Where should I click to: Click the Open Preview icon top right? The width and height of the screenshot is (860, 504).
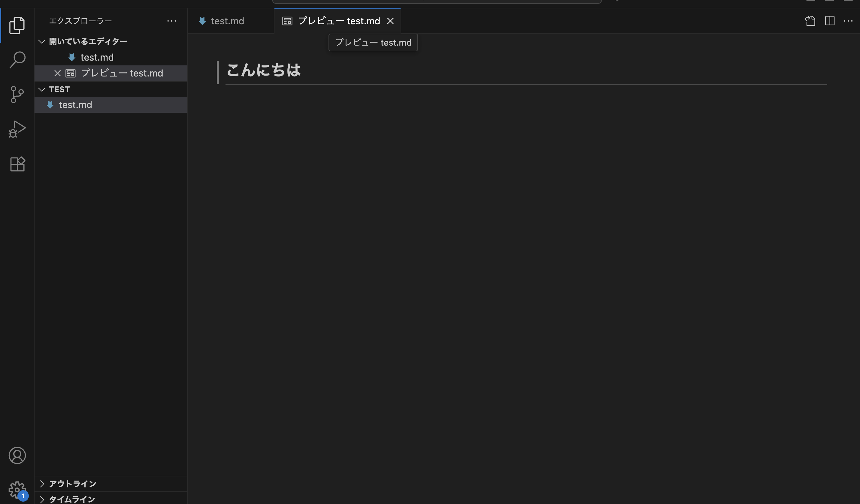(x=810, y=21)
